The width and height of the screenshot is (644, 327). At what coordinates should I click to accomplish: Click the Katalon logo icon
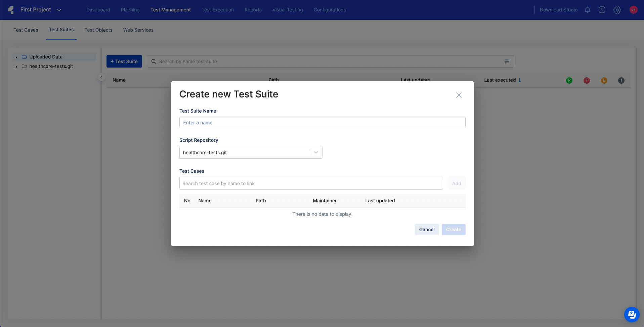(11, 10)
